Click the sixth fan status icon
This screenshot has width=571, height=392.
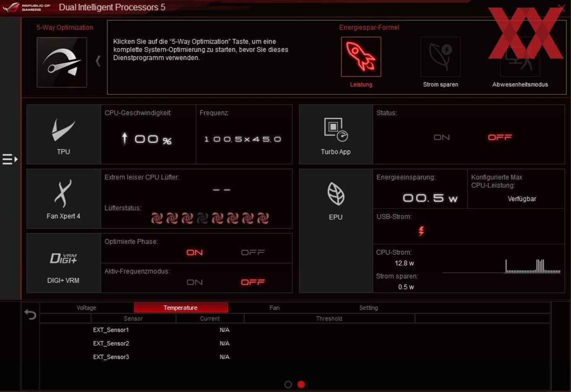233,218
